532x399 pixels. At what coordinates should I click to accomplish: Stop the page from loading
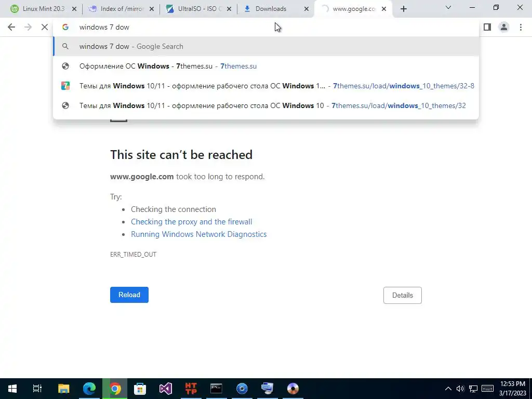point(45,27)
